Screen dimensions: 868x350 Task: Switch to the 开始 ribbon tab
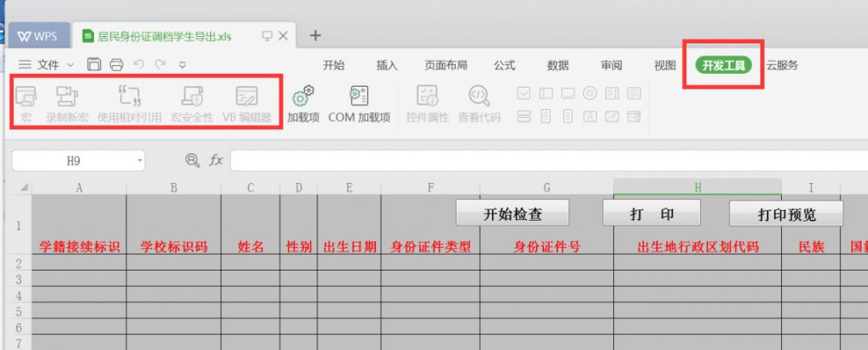(334, 65)
